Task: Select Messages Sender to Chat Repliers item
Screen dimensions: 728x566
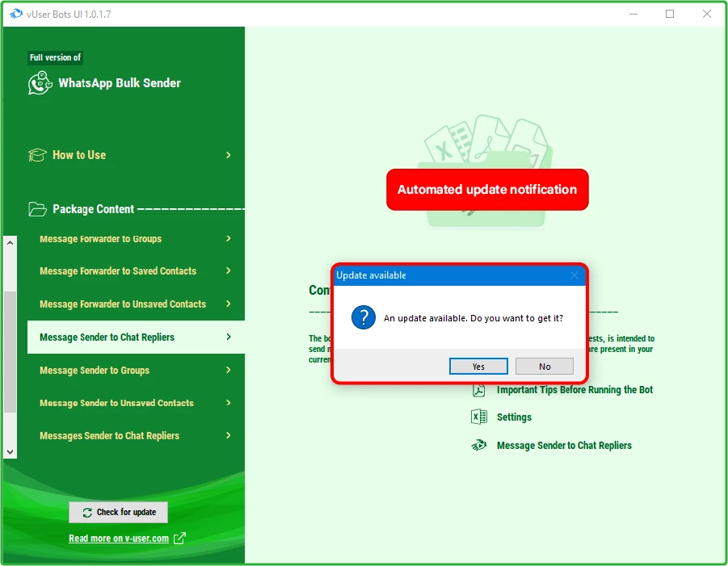Action: point(109,436)
